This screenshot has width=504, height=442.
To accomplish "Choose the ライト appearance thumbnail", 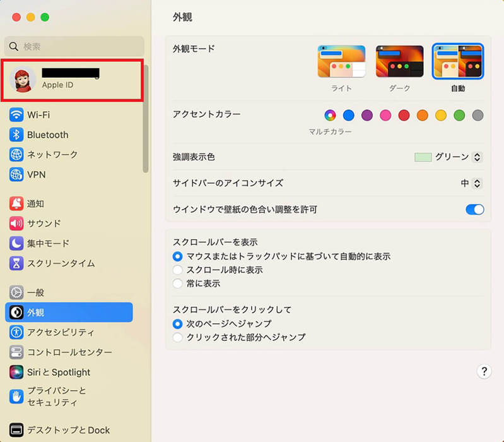I will (x=341, y=61).
